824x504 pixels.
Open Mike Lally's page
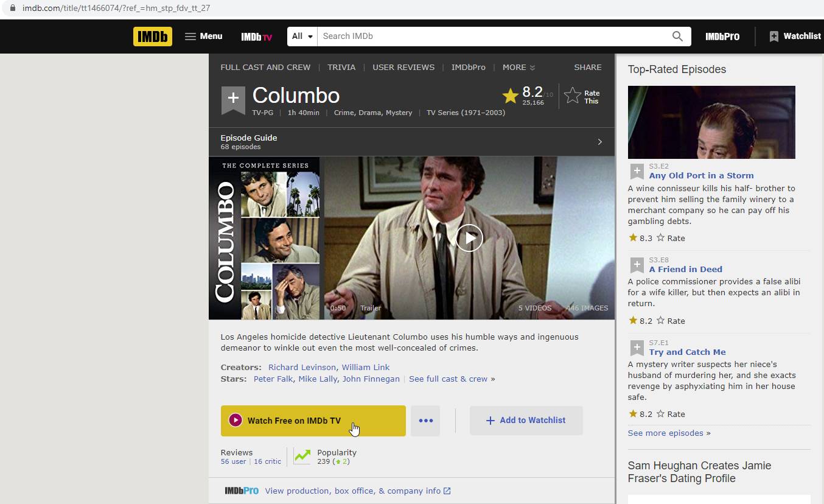(x=318, y=379)
